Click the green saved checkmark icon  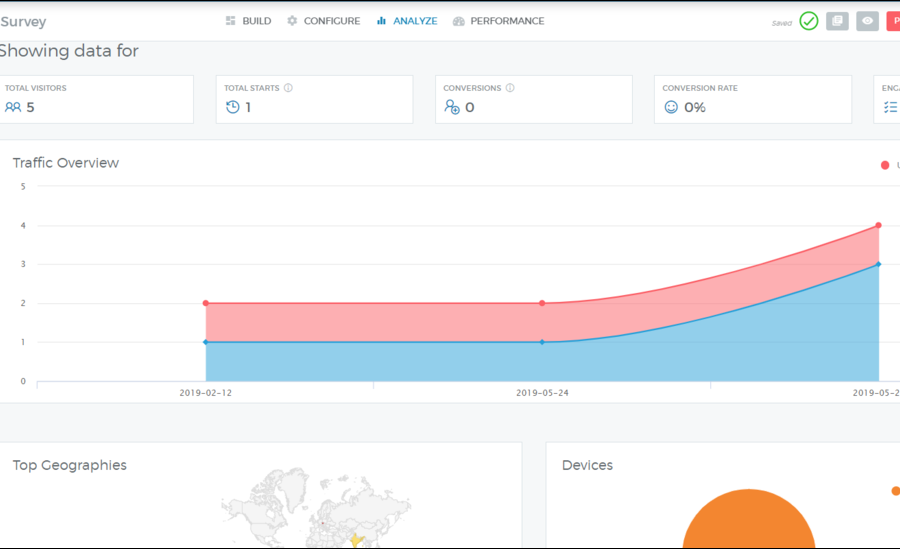(809, 21)
